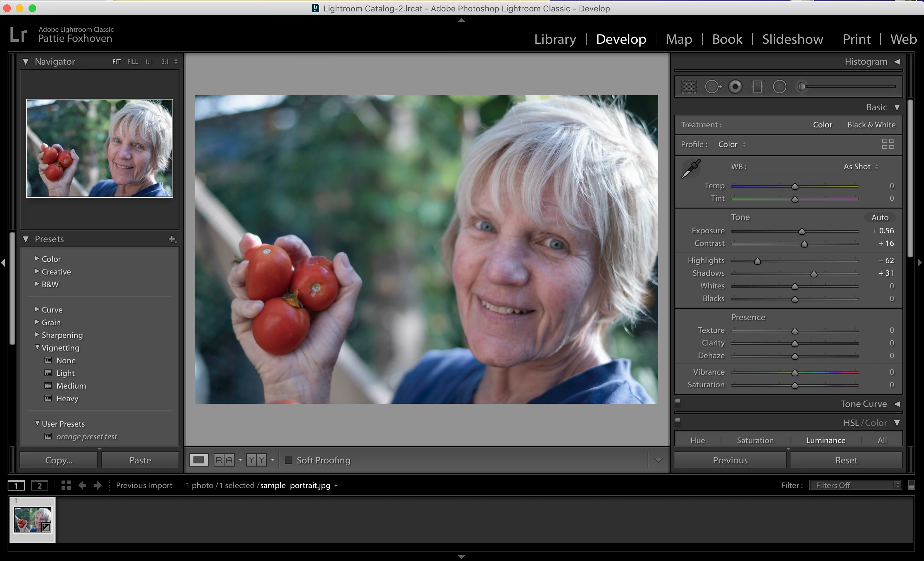The height and width of the screenshot is (561, 924).
Task: Open the Filters Off dropdown
Action: [855, 485]
